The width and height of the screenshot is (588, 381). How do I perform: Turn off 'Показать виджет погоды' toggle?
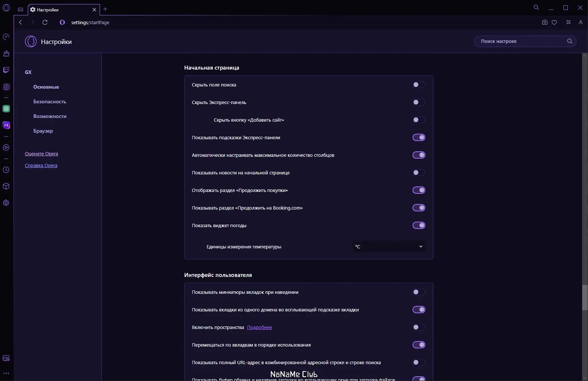pyautogui.click(x=419, y=225)
